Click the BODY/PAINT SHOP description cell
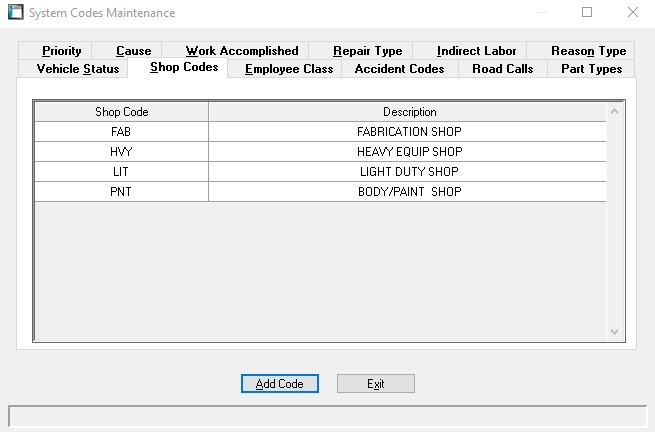 point(408,192)
